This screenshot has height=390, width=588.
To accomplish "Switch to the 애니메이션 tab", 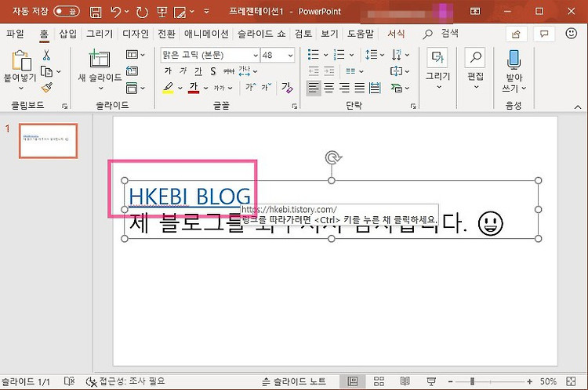I will click(x=206, y=34).
